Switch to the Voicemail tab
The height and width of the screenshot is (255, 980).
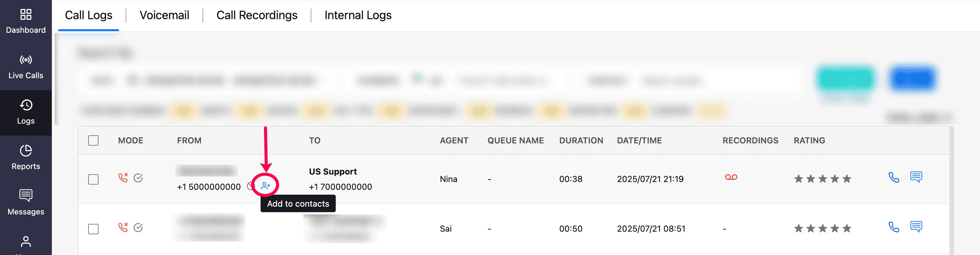[x=164, y=15]
